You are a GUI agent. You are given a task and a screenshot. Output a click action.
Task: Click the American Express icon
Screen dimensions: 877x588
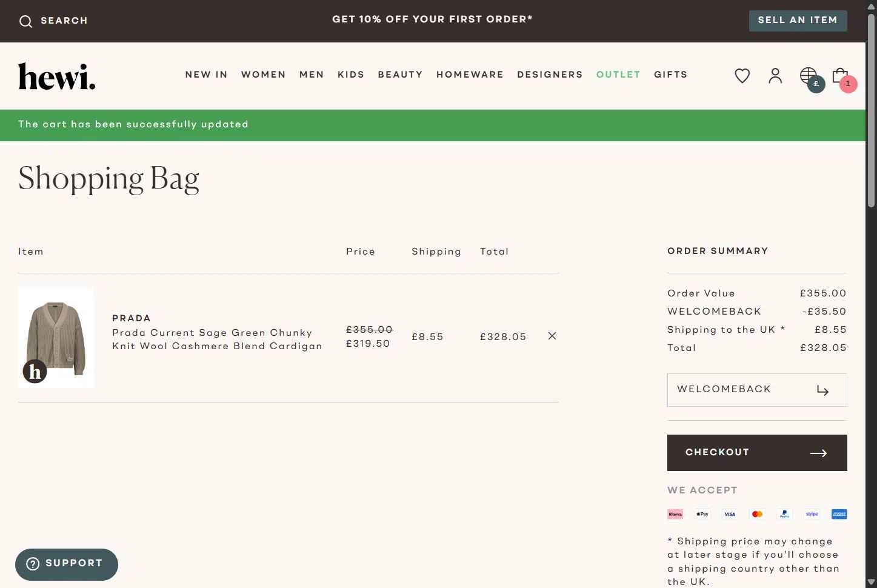[x=839, y=514]
